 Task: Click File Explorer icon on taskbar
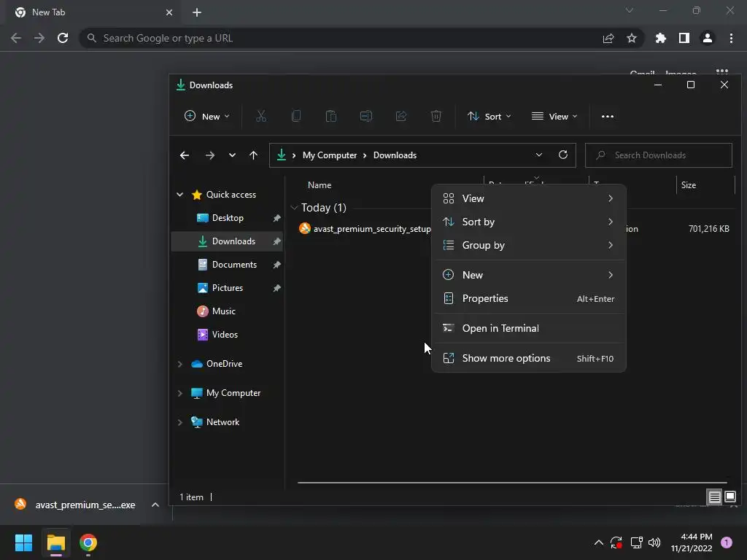(x=55, y=542)
